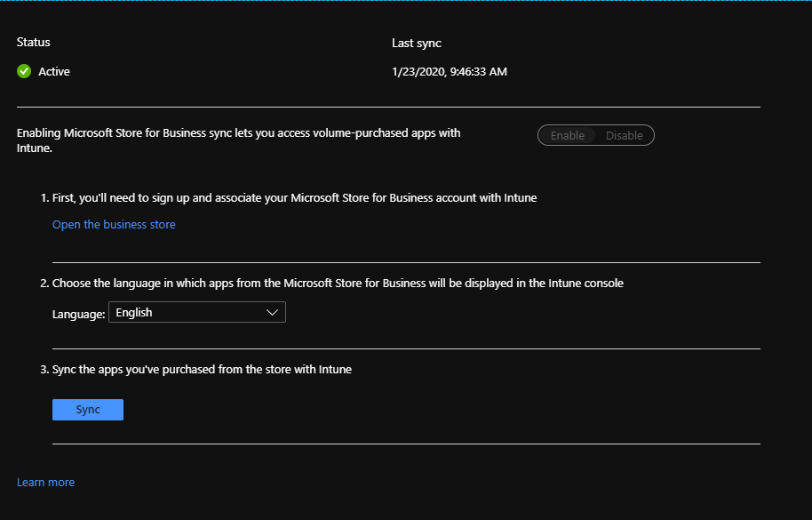Click step 2 choose language instruction text

coord(332,284)
